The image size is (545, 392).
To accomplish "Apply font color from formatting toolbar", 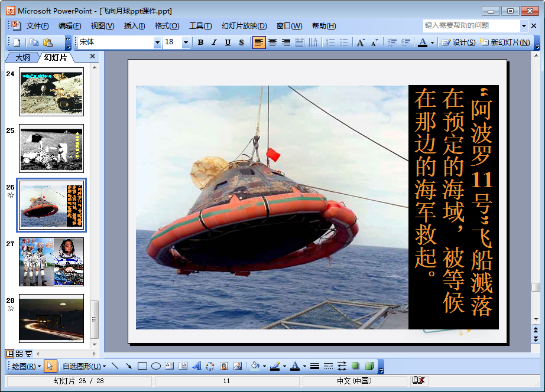I will pos(422,43).
